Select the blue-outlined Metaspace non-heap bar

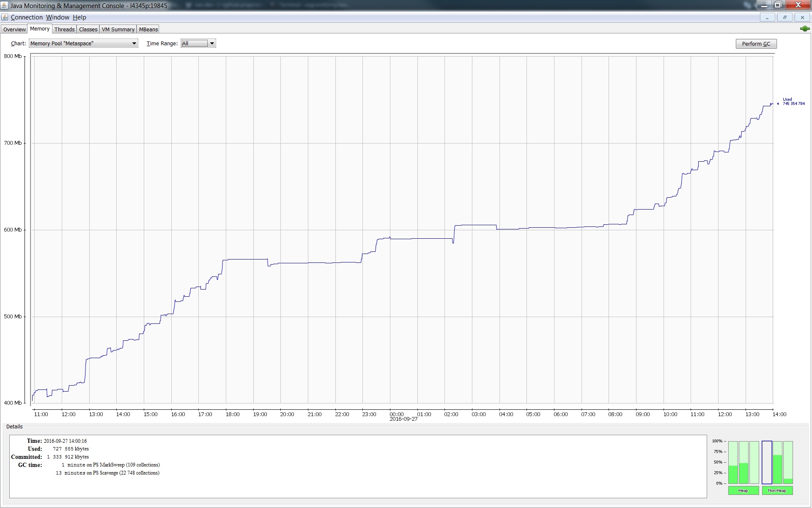[767, 462]
